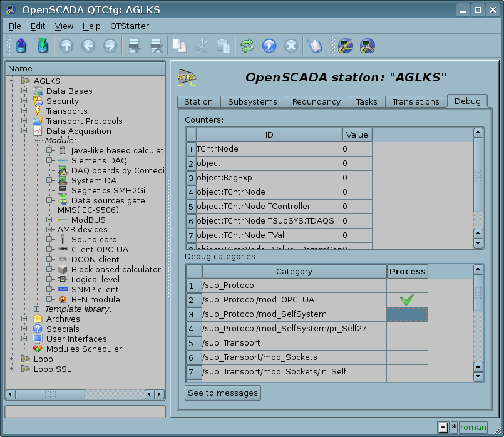Expand the Loop SSL station node
Viewport: 504px width, 437px height.
point(12,369)
